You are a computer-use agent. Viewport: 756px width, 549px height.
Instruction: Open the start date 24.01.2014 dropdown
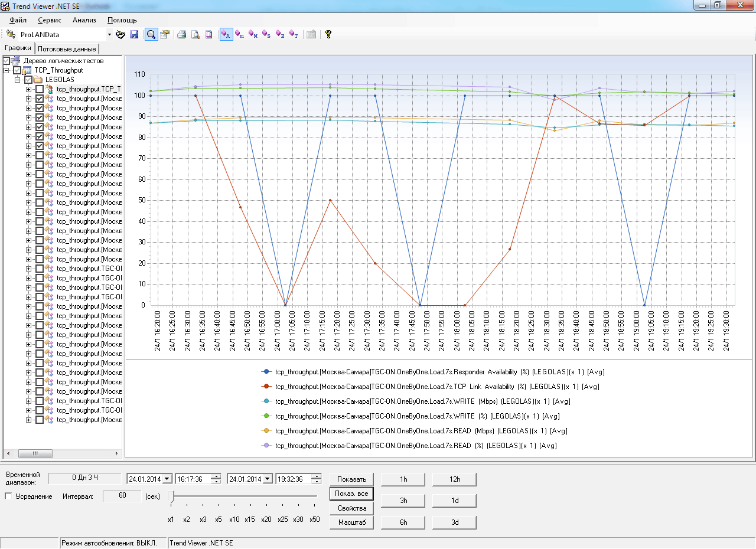(x=167, y=479)
